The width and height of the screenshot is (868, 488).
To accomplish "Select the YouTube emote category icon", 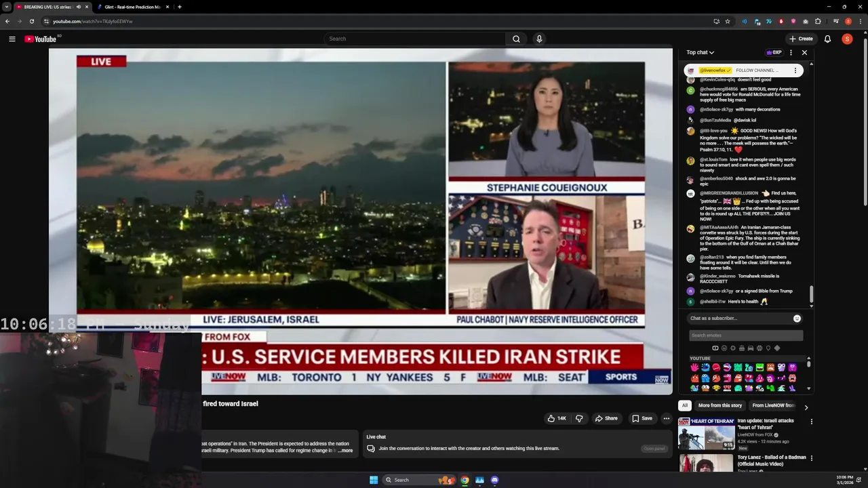I will (x=715, y=348).
